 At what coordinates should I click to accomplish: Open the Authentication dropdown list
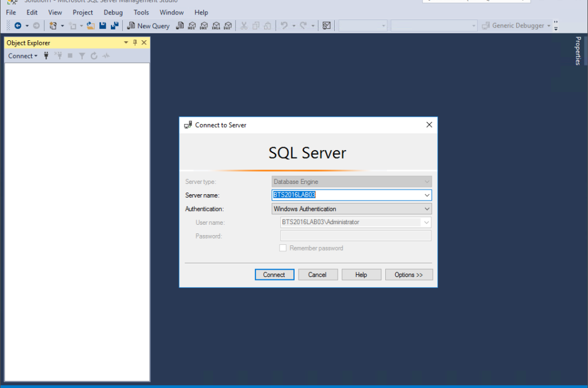click(x=351, y=209)
